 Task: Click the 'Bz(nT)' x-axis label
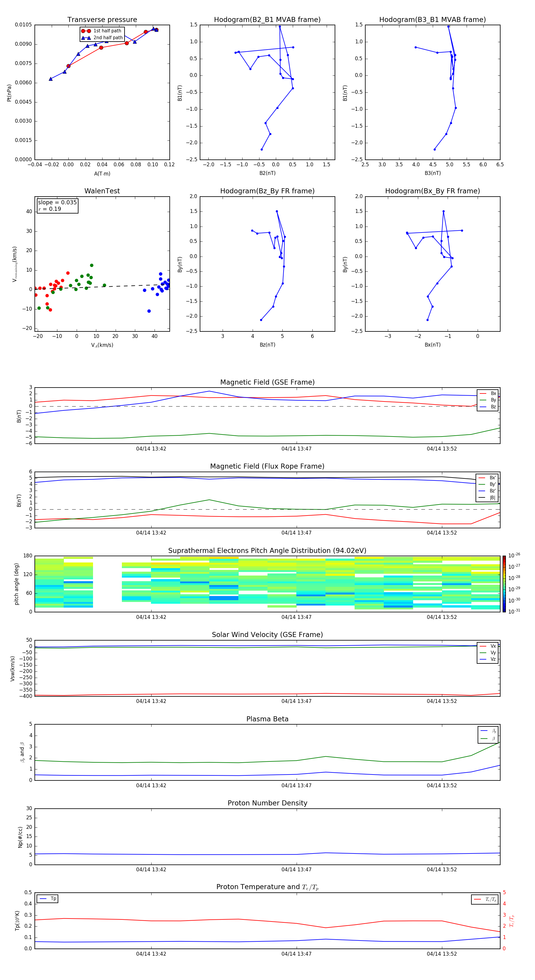[x=267, y=345]
